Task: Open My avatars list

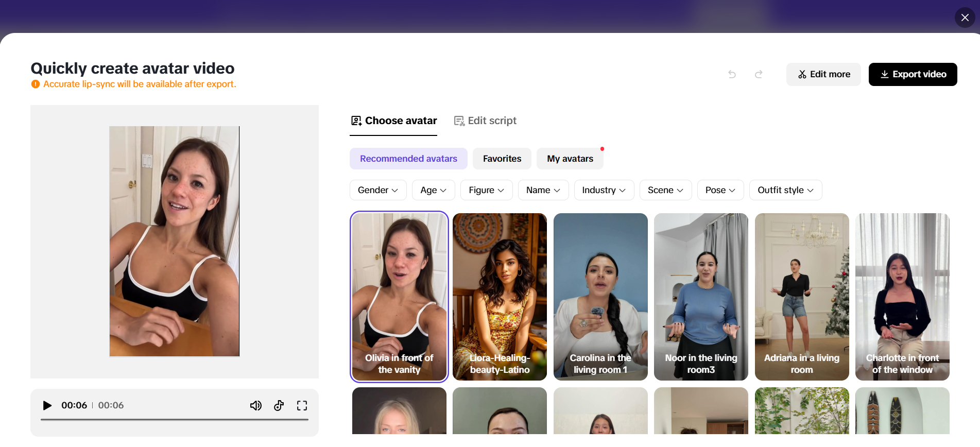Action: click(x=570, y=159)
